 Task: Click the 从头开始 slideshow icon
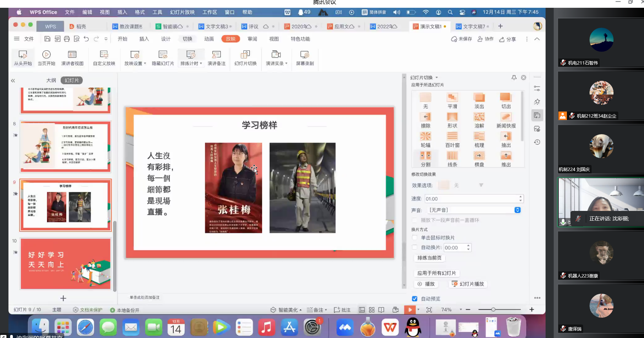point(23,55)
